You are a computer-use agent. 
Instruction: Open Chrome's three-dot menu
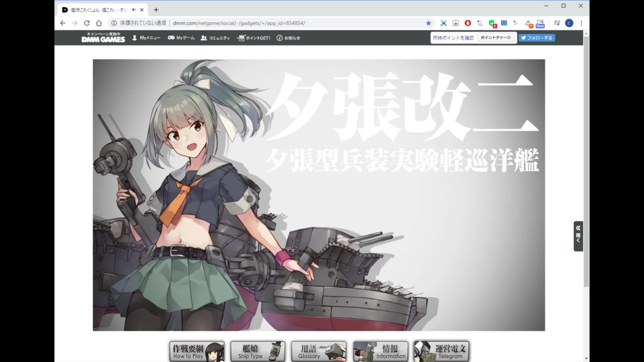click(581, 23)
